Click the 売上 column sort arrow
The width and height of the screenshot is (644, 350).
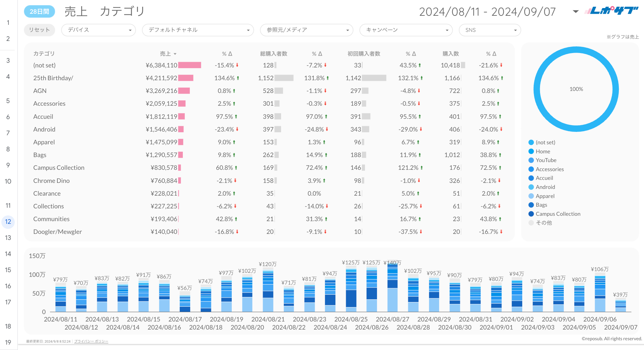coord(175,54)
